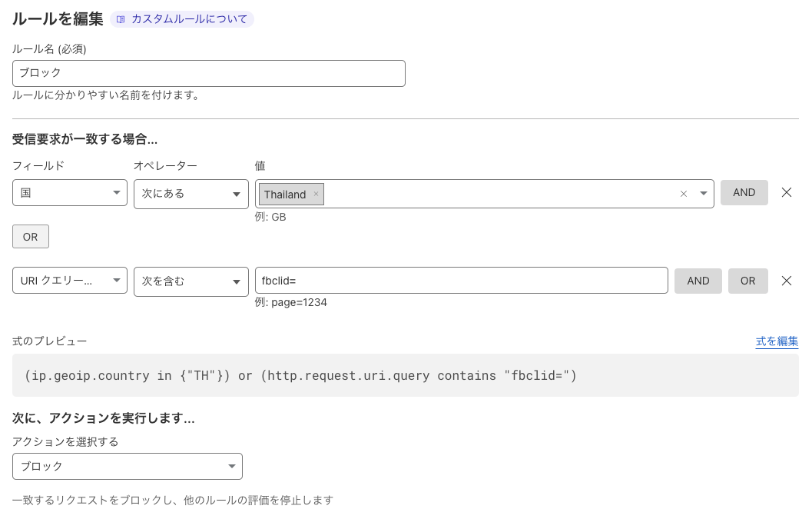Click AND button on the country row

click(x=744, y=192)
